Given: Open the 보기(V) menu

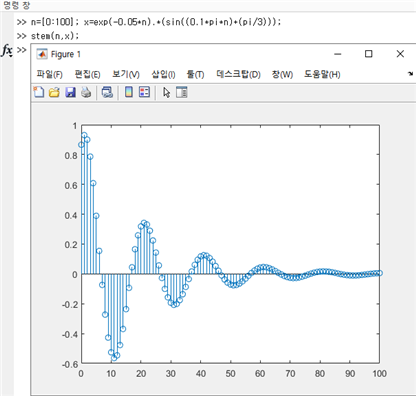Looking at the screenshot, I should (126, 74).
